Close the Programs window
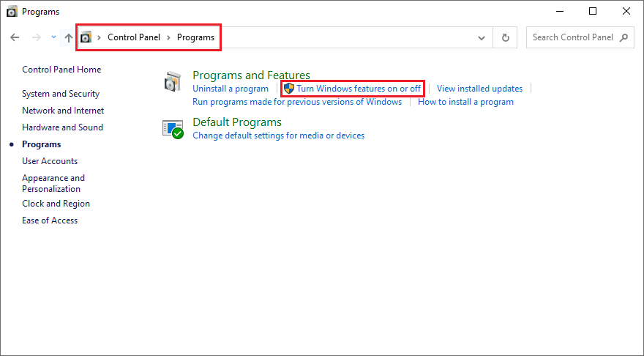This screenshot has width=644, height=356. point(626,12)
